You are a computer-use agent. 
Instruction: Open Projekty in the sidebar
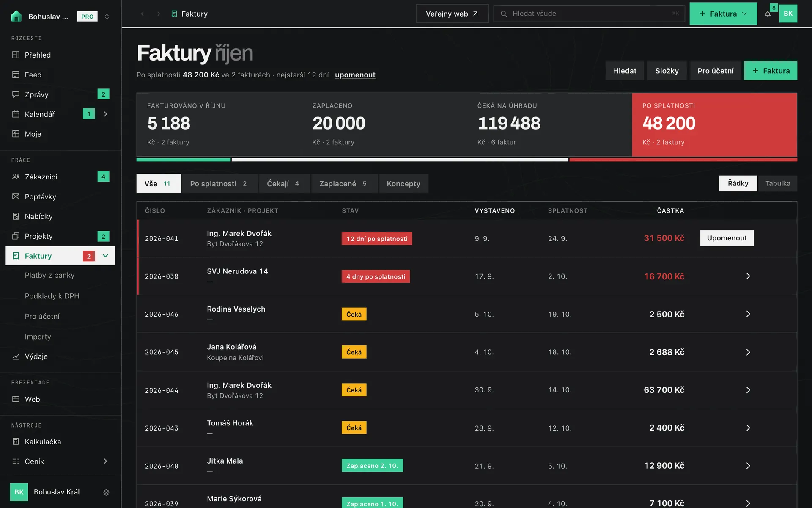(x=60, y=236)
